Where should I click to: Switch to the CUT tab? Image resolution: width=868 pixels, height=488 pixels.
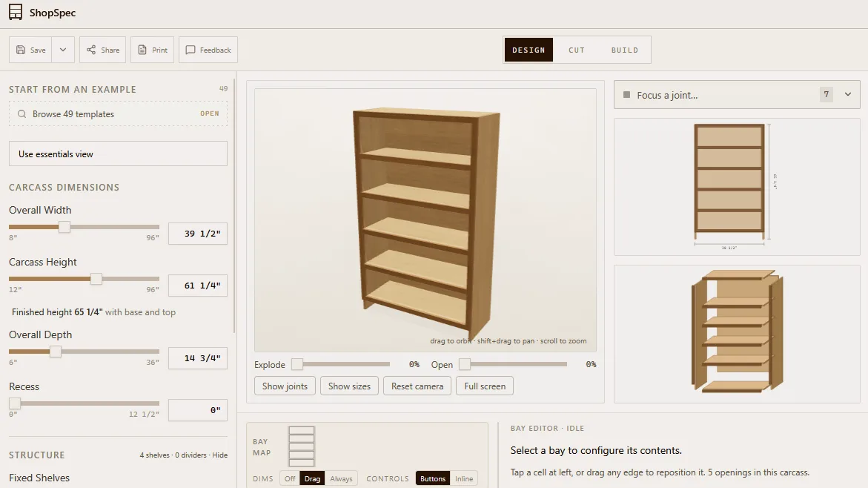pos(576,50)
